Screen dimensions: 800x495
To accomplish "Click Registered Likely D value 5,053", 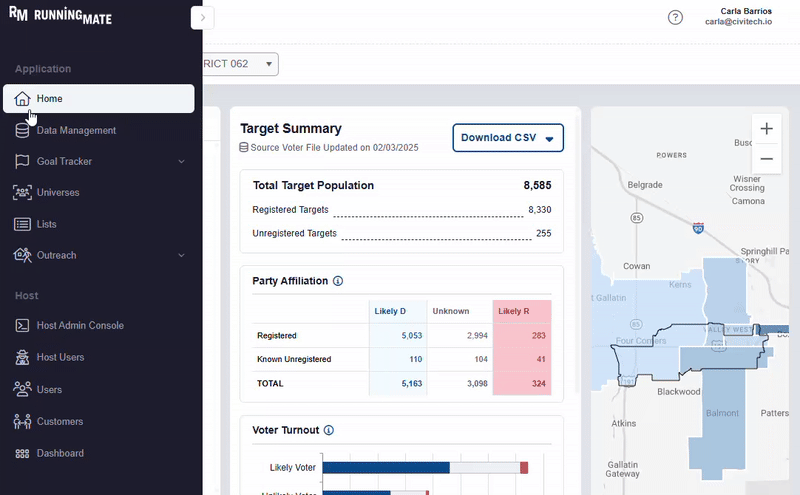I will [x=411, y=336].
